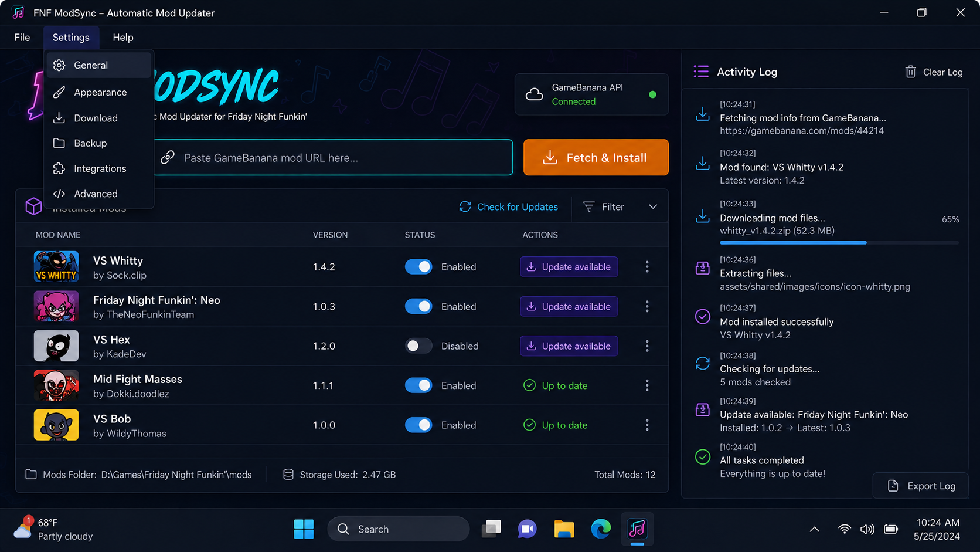Screen dimensions: 980x552
Task: Open Advanced settings entry
Action: pyautogui.click(x=98, y=194)
